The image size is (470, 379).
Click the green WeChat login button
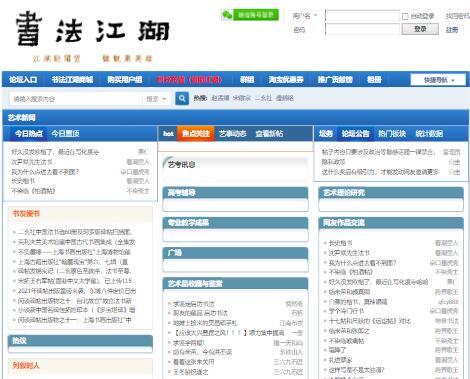pyautogui.click(x=250, y=15)
